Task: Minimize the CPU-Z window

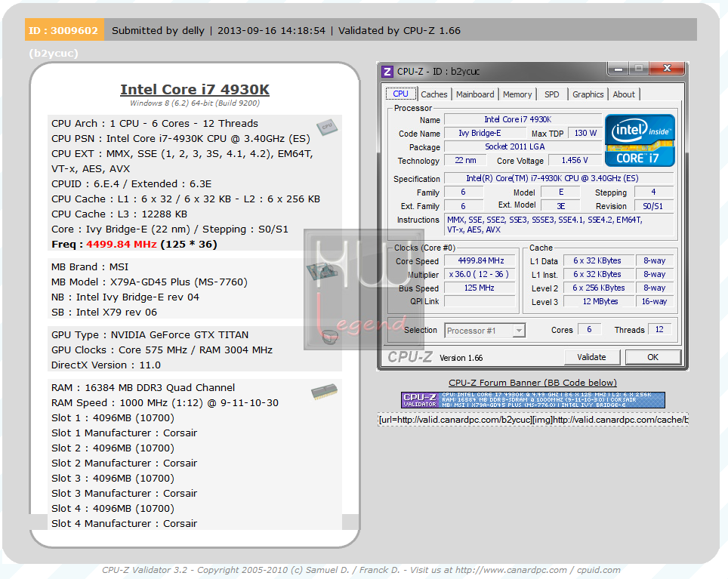Action: (618, 69)
